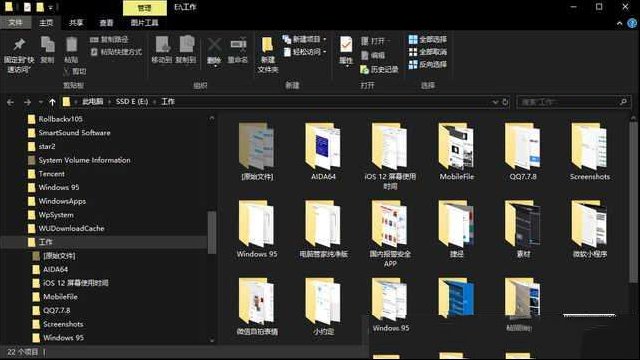
Task: Select System Volume Information in the tree
Action: coord(84,160)
